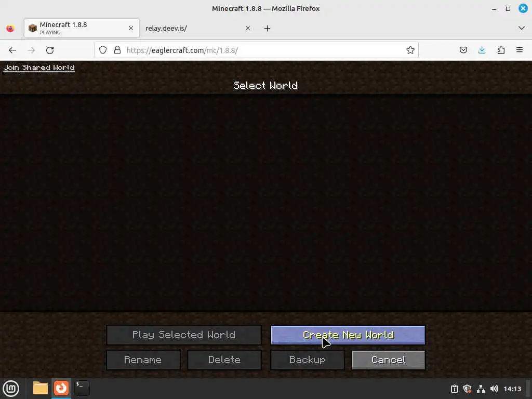Open network connections tray icon
The height and width of the screenshot is (399, 532).
(x=481, y=389)
